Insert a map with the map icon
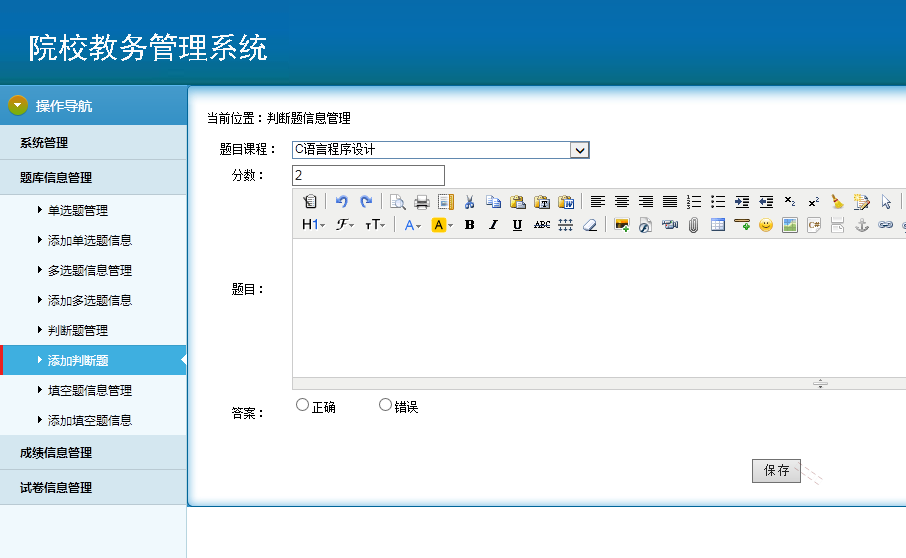Image resolution: width=906 pixels, height=558 pixels. [790, 225]
